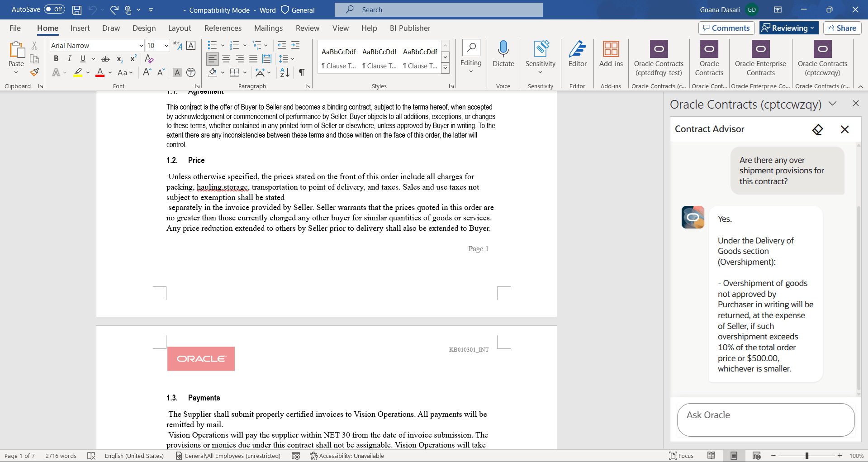Open the spelling and proofing status icon
The height and width of the screenshot is (462, 868).
(x=91, y=456)
